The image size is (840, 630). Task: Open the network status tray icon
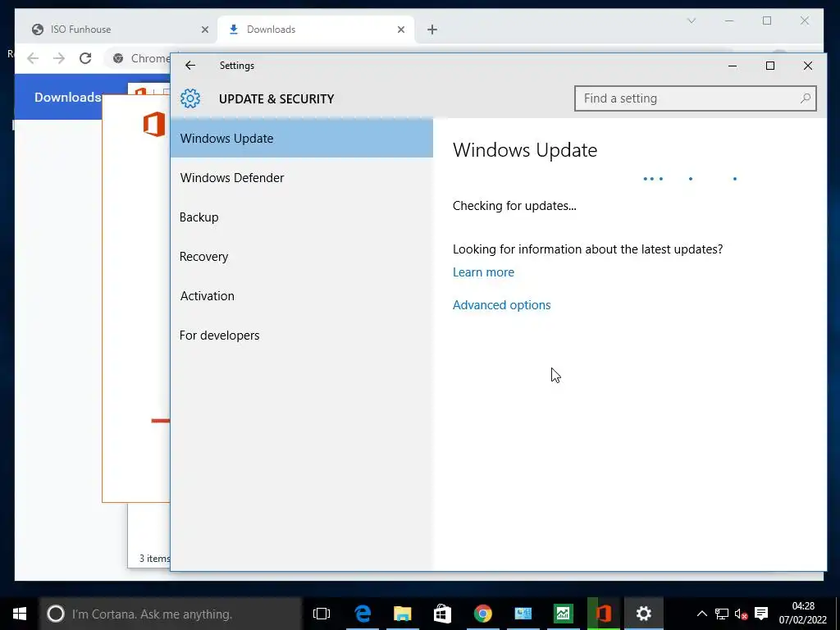(722, 614)
